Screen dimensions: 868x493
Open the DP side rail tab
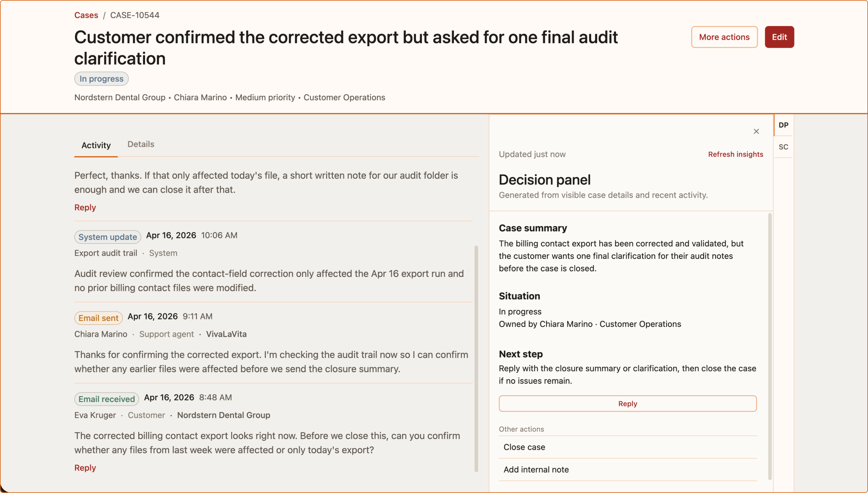[x=783, y=125]
